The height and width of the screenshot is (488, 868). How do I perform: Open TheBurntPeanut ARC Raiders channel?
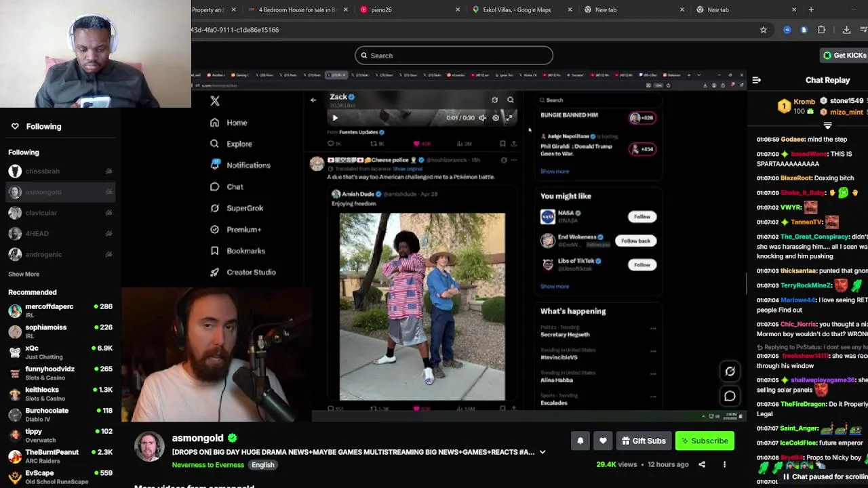60,456
